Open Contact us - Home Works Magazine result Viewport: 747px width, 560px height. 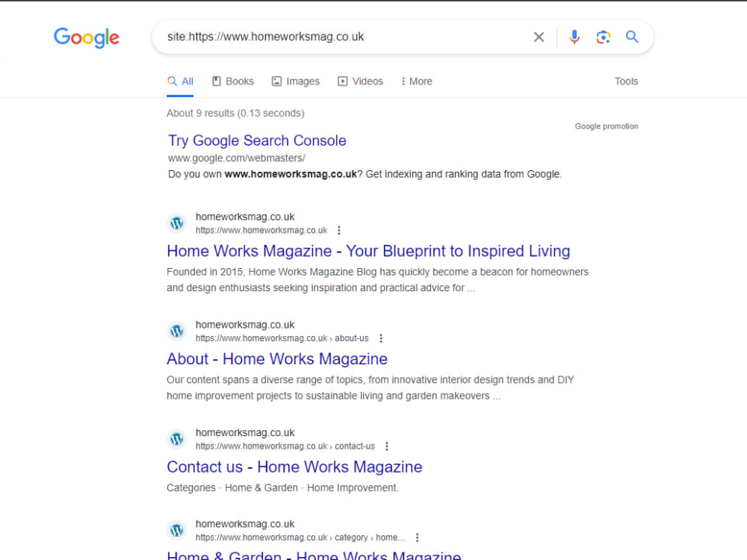pyautogui.click(x=294, y=467)
